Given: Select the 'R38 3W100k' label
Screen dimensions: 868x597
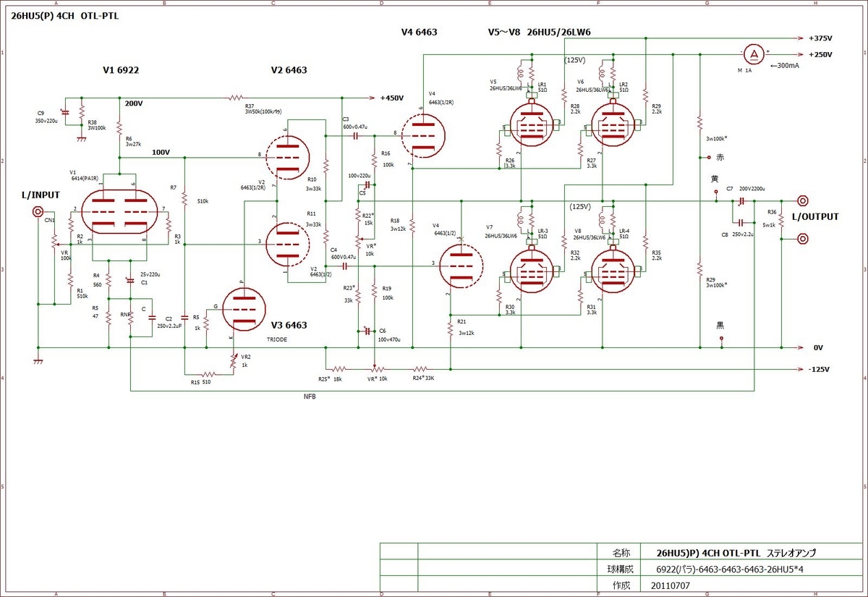Looking at the screenshot, I should pos(96,125).
